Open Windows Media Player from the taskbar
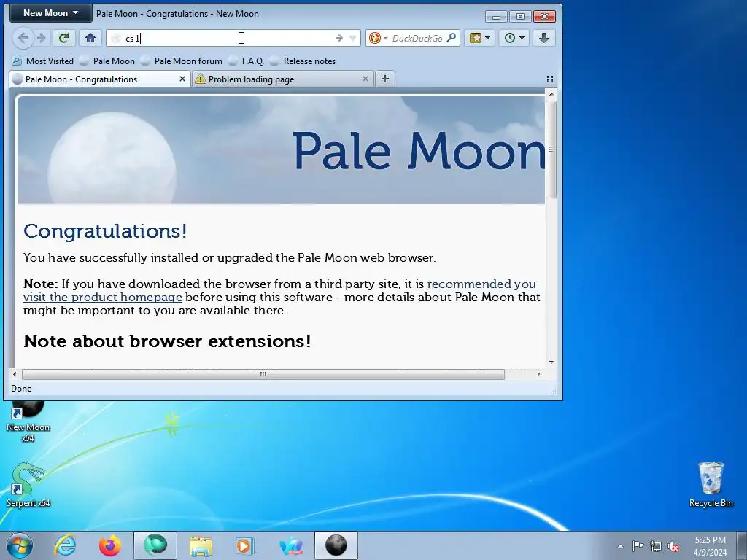 [245, 545]
